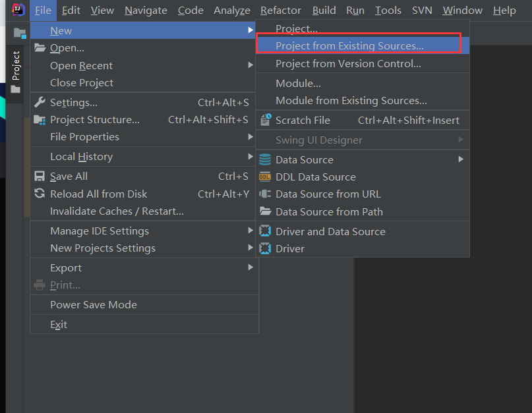
Task: Click the Scratch File icon
Action: 265,120
